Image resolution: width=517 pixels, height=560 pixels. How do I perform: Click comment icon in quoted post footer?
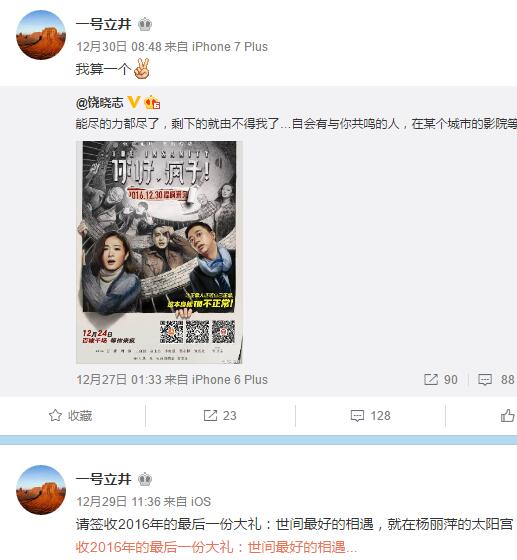pyautogui.click(x=485, y=380)
